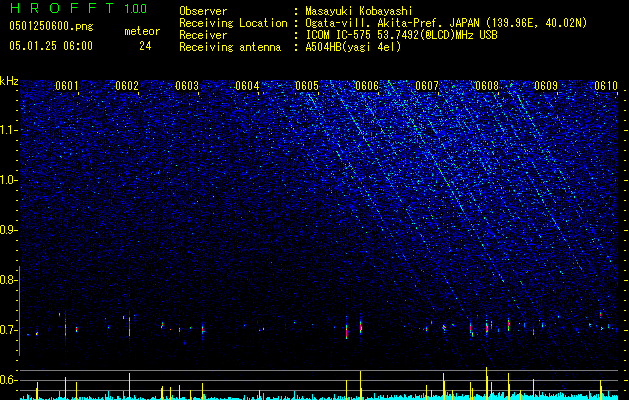Click the 0604 time marker
The height and width of the screenshot is (400, 629).
[247, 86]
